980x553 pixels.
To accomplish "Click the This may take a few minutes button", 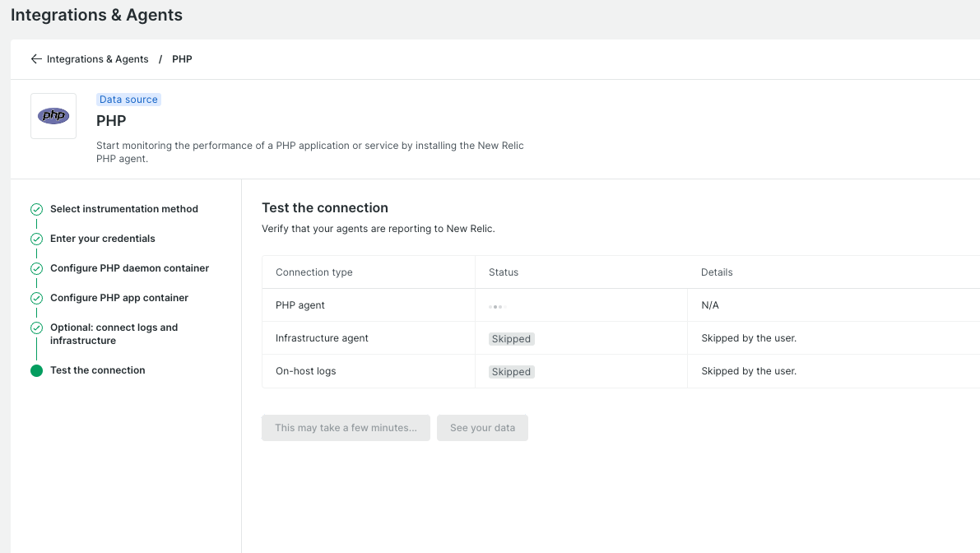I will point(346,428).
